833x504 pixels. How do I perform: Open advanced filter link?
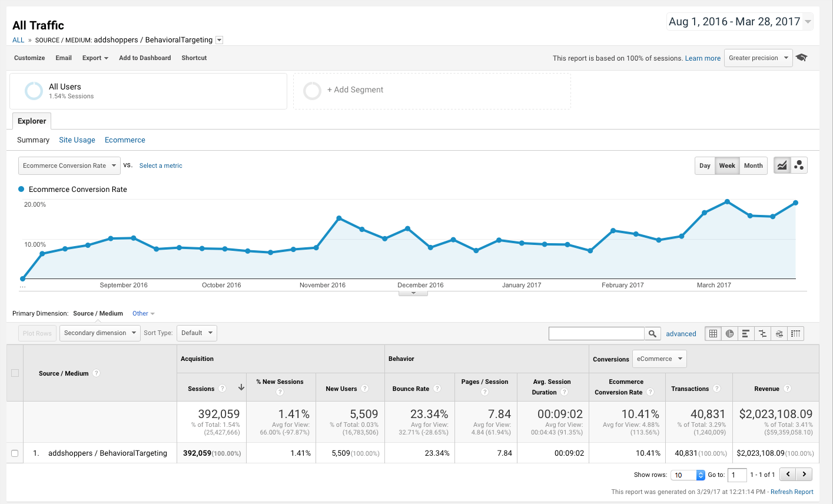pyautogui.click(x=681, y=334)
